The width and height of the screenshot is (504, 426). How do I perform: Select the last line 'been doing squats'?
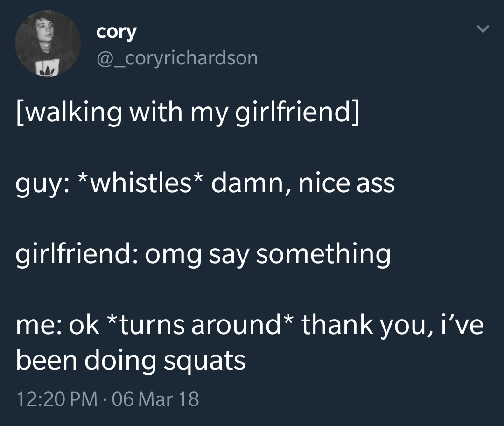click(x=131, y=361)
